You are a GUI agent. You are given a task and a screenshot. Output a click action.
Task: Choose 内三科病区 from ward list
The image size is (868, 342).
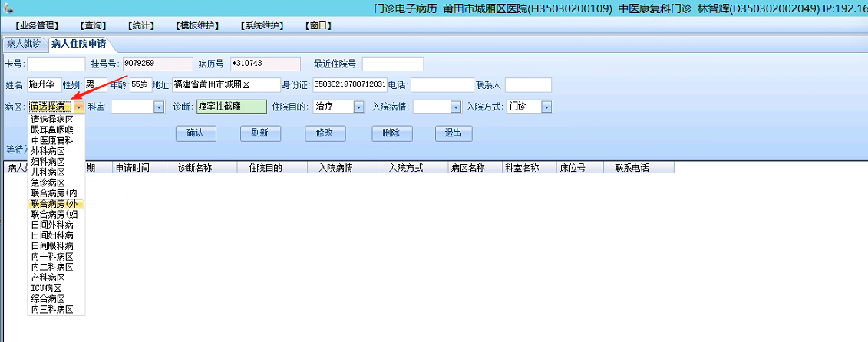pyautogui.click(x=56, y=309)
